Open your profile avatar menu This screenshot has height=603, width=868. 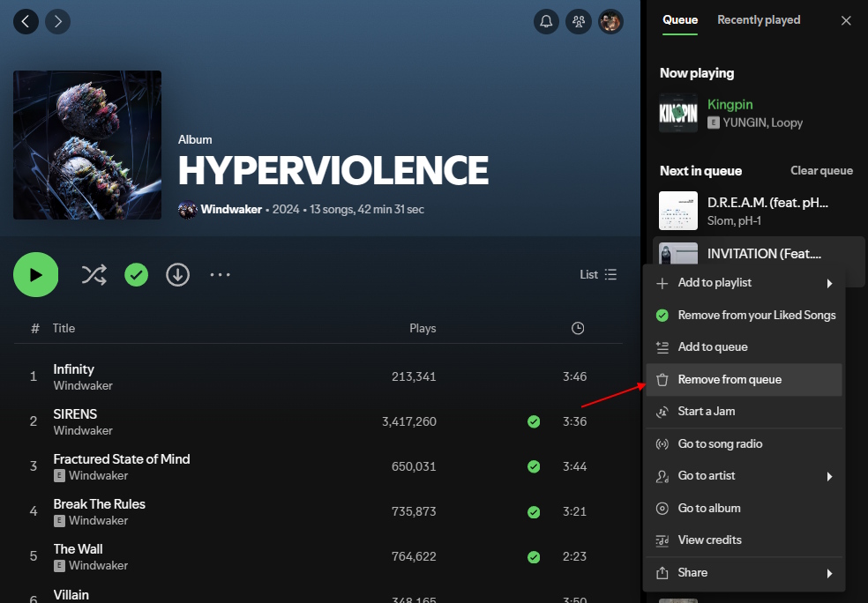pyautogui.click(x=610, y=21)
